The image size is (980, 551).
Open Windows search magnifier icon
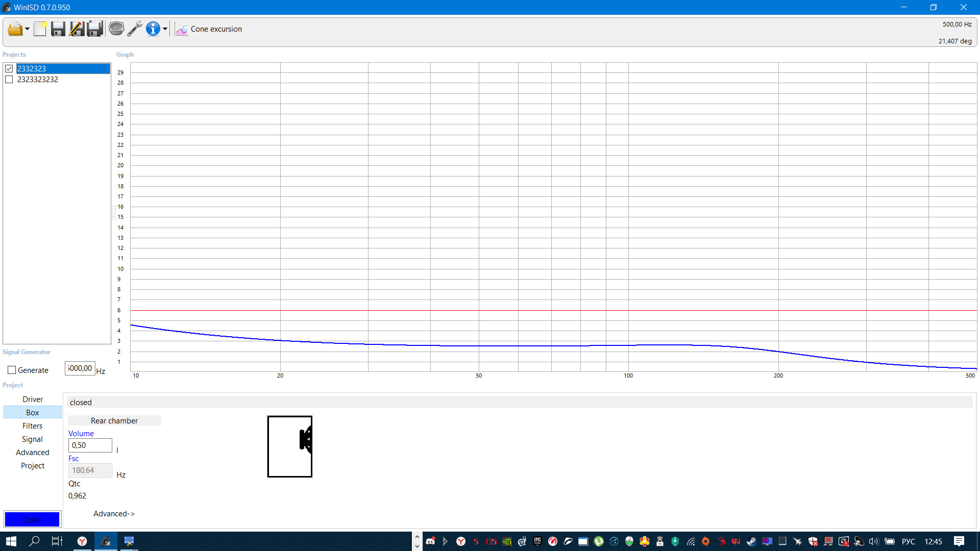(34, 541)
